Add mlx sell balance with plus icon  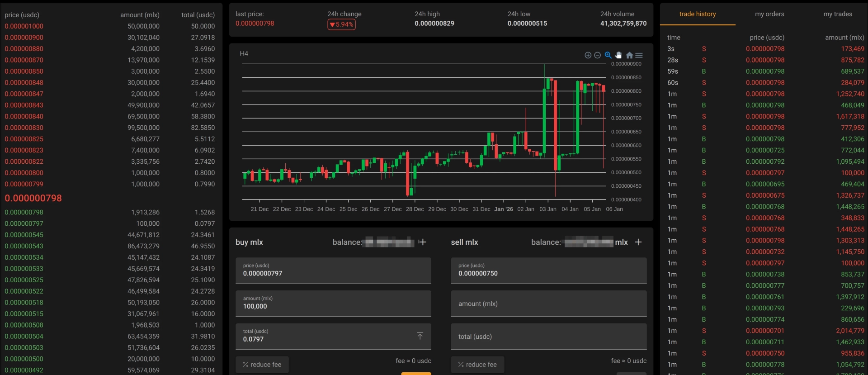tap(638, 242)
